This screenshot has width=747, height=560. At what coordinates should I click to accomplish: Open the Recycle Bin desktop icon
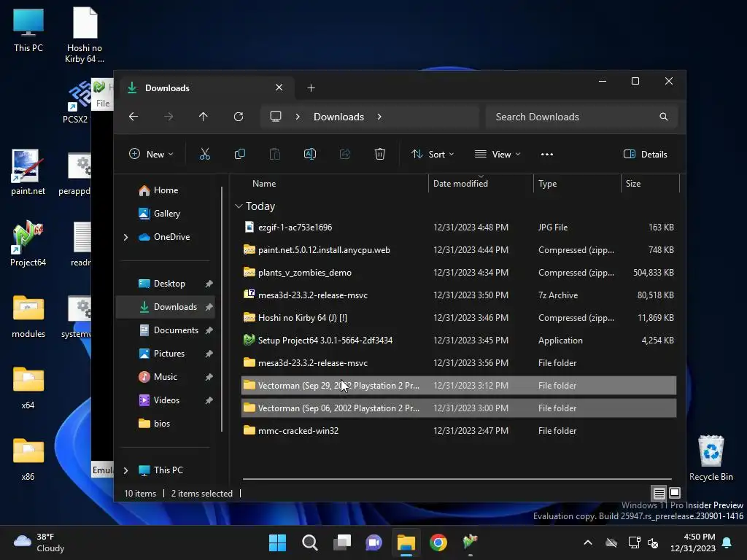coord(711,458)
